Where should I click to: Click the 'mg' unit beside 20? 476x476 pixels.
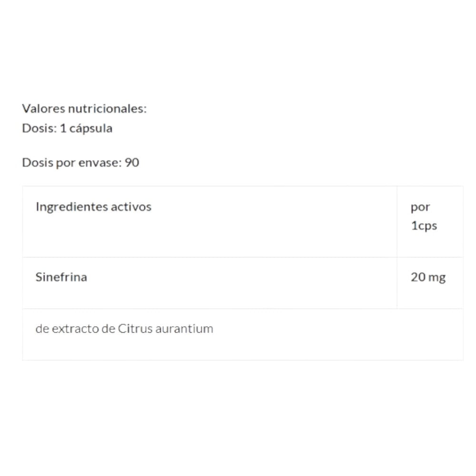coord(437,278)
